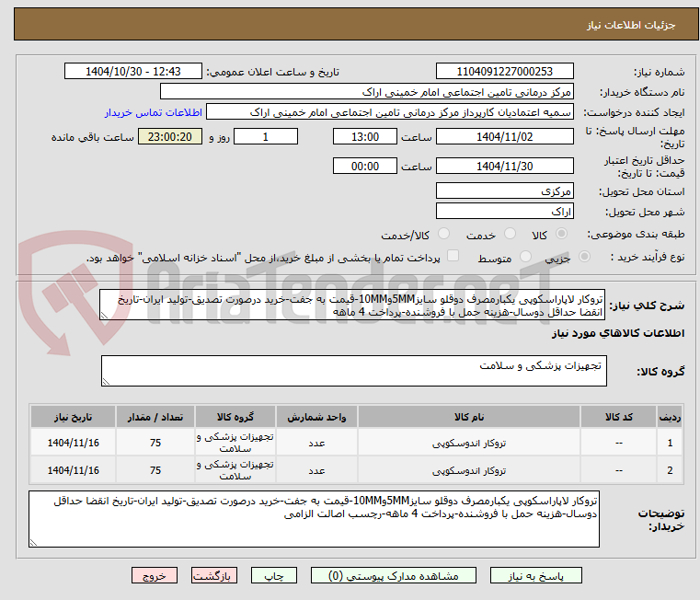The width and height of the screenshot is (700, 600).
Task: Click date 1404/11/16 in row 2
Action: click(x=74, y=470)
